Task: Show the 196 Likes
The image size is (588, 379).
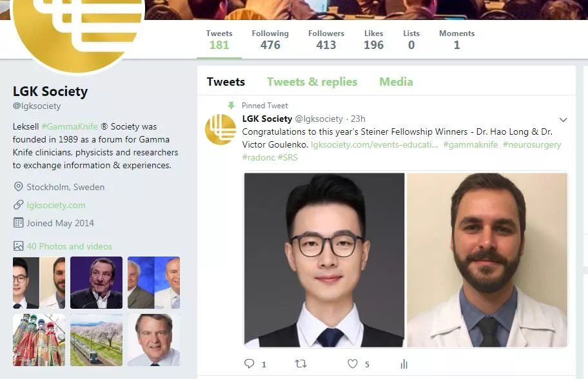Action: coord(373,39)
